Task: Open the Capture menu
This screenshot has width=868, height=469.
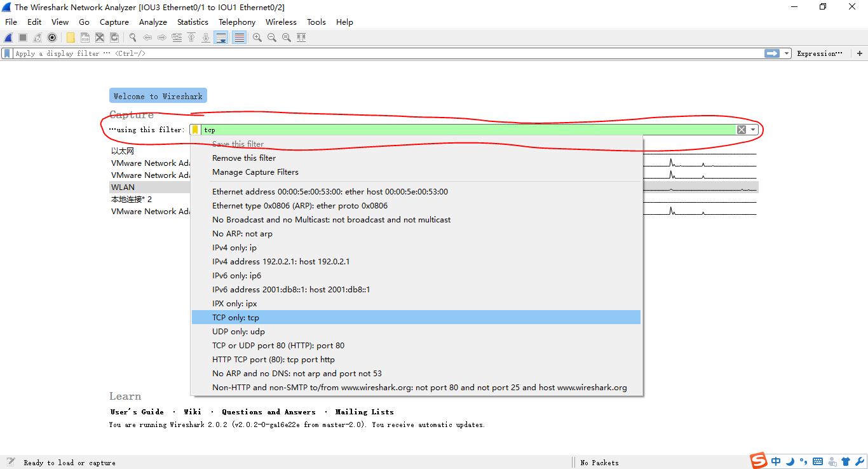Action: tap(114, 22)
